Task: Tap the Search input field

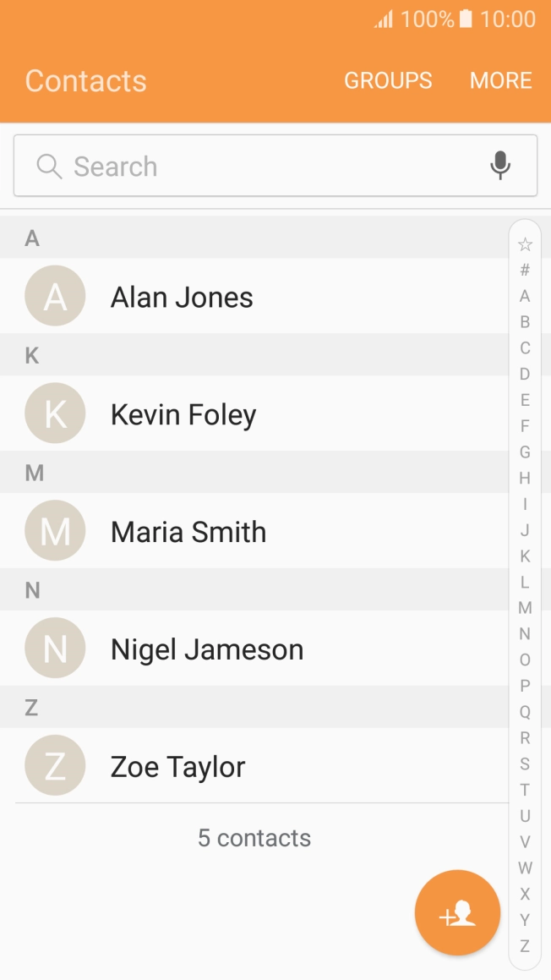Action: pyautogui.click(x=254, y=165)
